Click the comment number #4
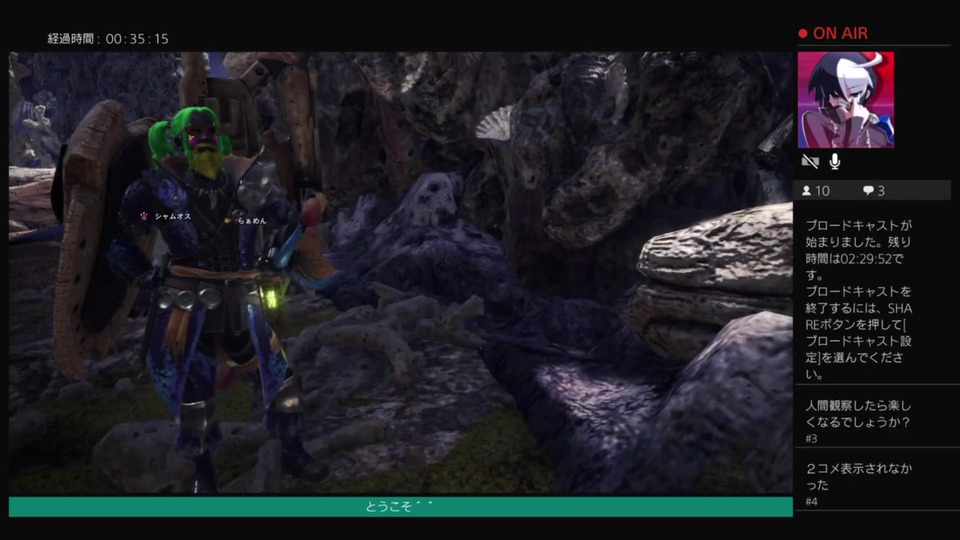 pos(811,501)
